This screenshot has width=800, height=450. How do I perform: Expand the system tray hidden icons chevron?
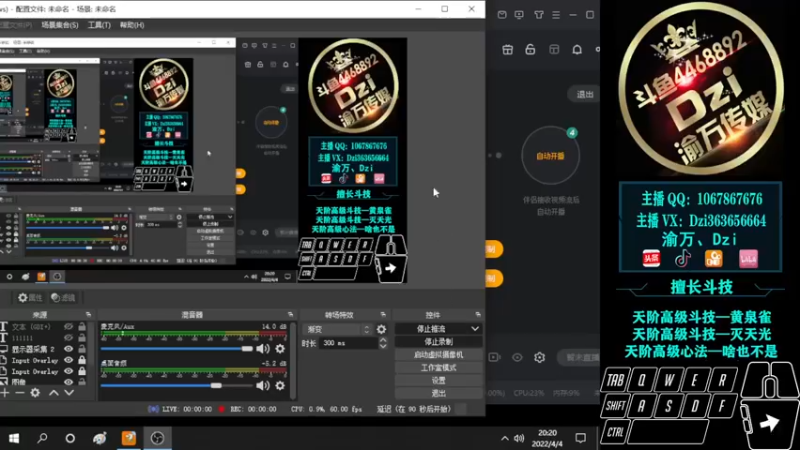coord(505,438)
